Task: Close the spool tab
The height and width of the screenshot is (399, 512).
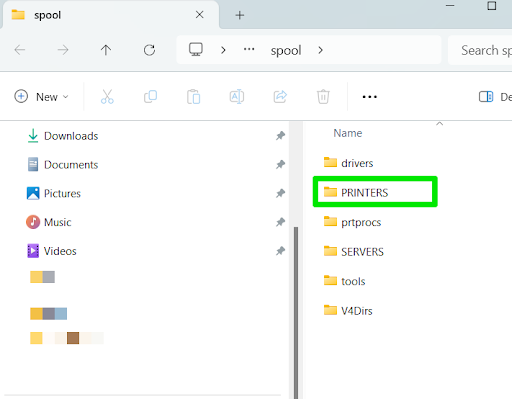Action: (200, 15)
